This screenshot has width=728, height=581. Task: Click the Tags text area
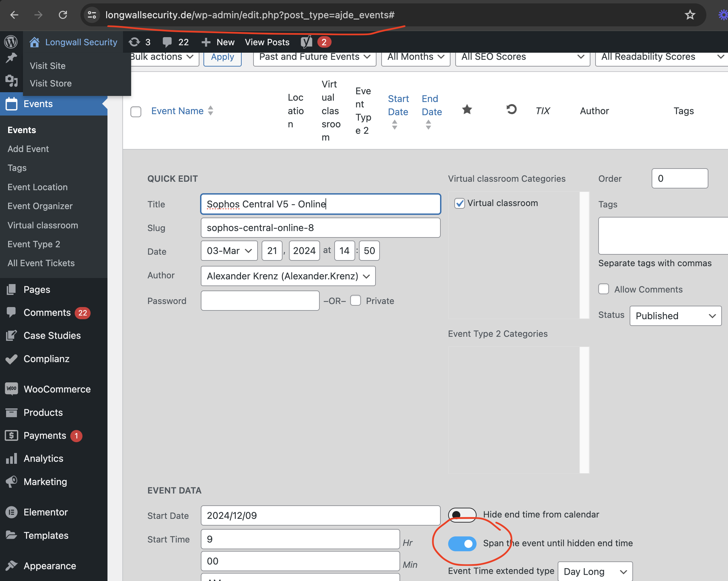pyautogui.click(x=663, y=236)
